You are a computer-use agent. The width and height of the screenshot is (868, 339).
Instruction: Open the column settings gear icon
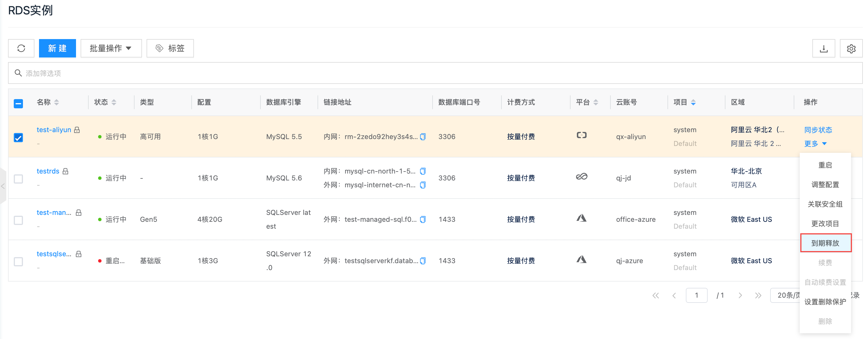tap(851, 48)
